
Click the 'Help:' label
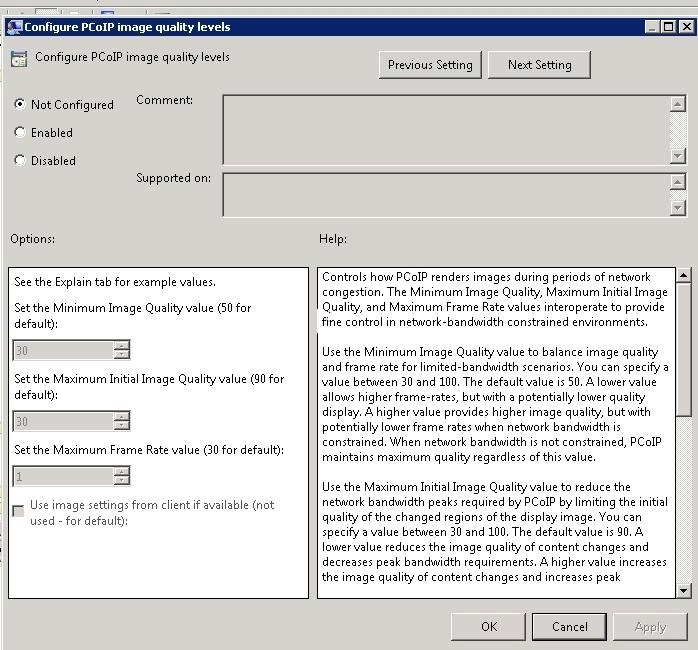pyautogui.click(x=333, y=239)
